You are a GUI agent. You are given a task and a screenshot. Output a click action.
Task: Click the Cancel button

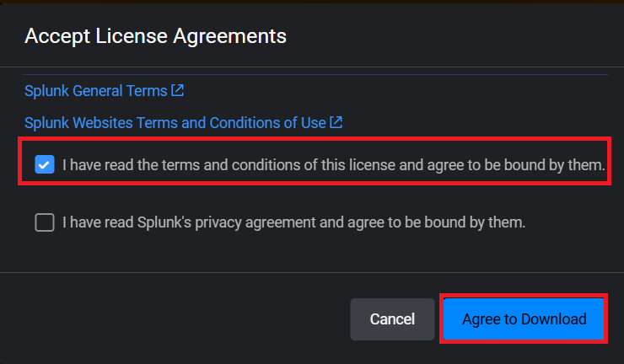(x=392, y=319)
